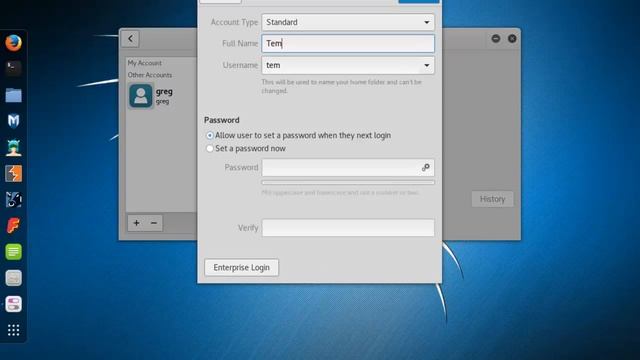Focus the Verify password field
This screenshot has height=360, width=640.
tap(348, 228)
